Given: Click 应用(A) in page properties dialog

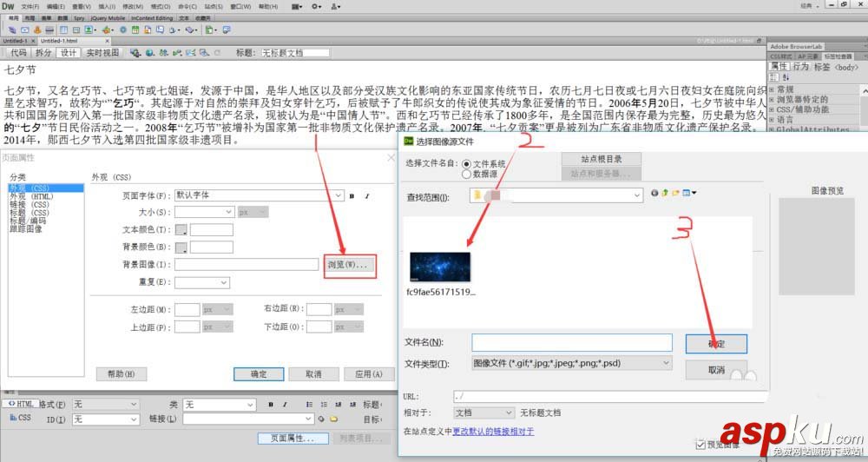Looking at the screenshot, I should point(369,374).
